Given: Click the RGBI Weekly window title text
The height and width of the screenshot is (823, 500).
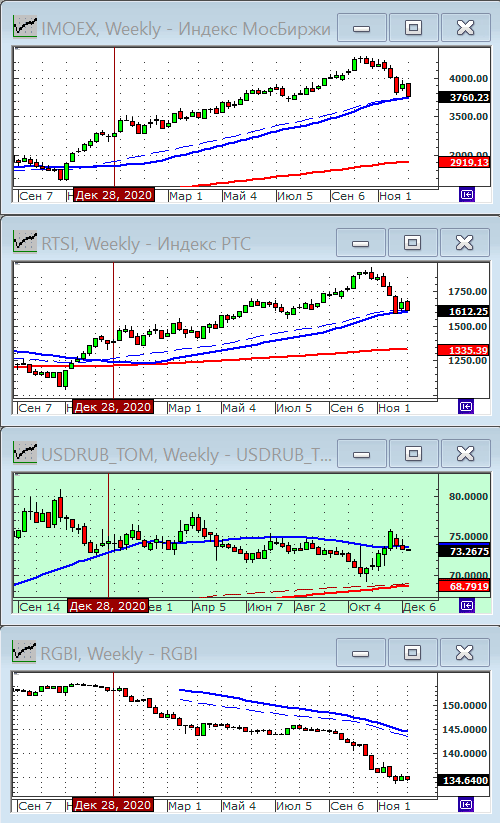Looking at the screenshot, I should 119,653.
